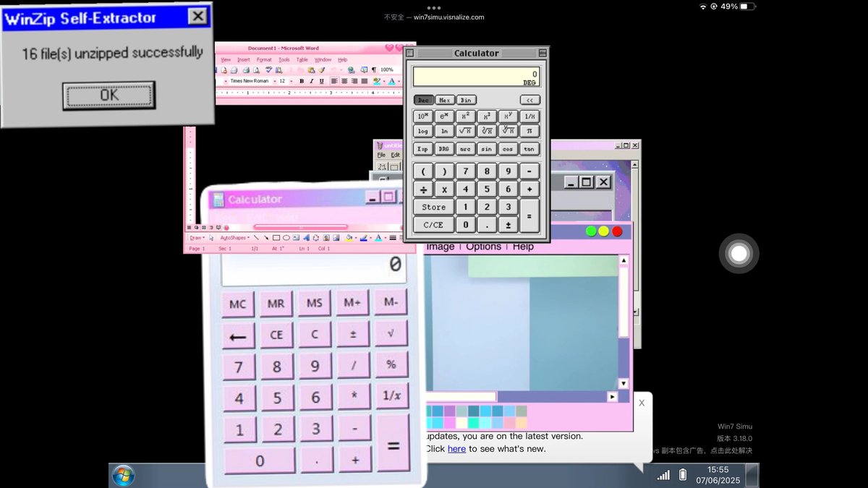Click Insert WordArt icon in drawing toolbar

tap(306, 238)
